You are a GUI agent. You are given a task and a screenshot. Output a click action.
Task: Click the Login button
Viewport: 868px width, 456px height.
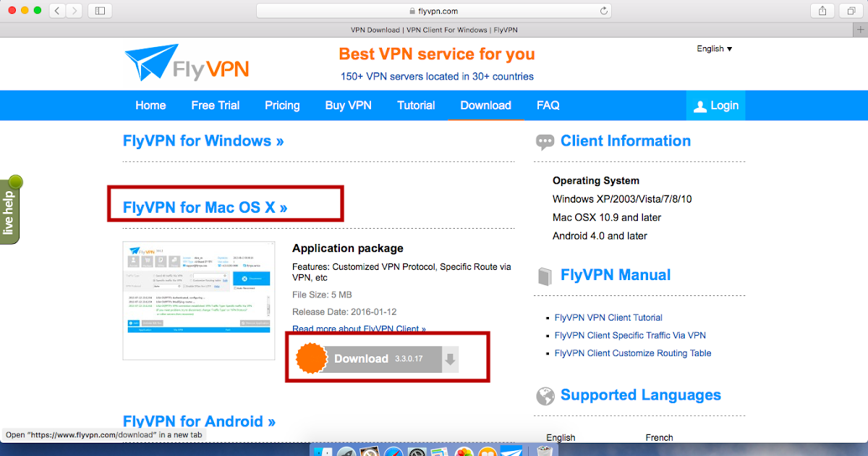tap(715, 106)
